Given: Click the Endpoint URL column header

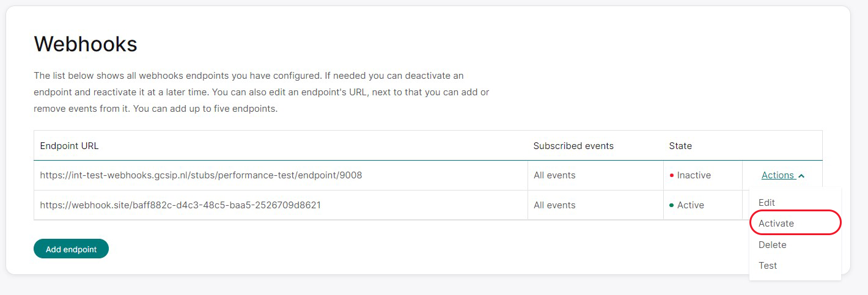Looking at the screenshot, I should point(69,146).
